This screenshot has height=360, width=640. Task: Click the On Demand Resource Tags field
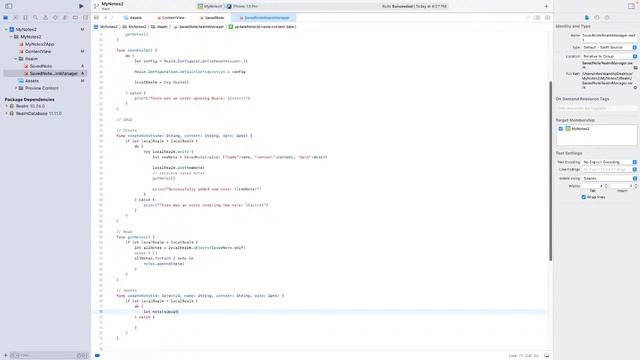pyautogui.click(x=596, y=108)
